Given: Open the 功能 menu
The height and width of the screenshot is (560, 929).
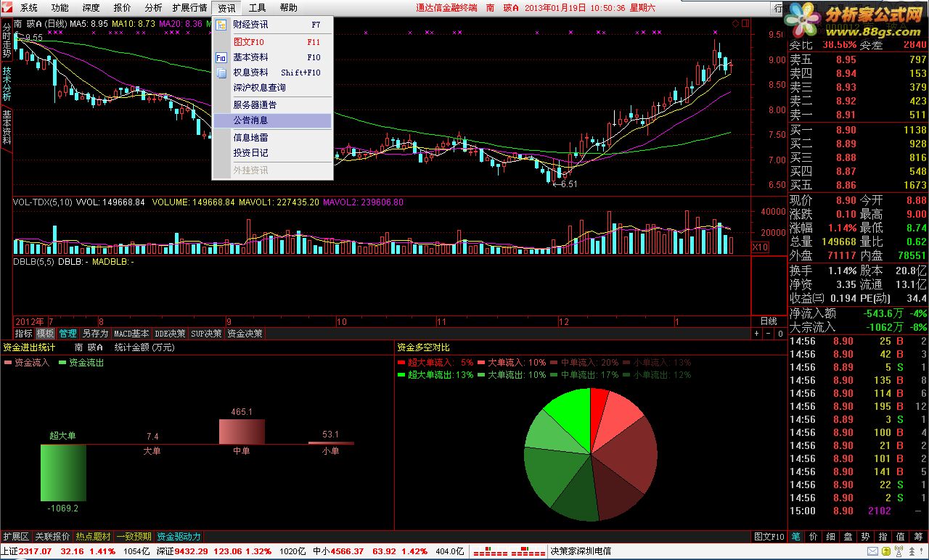Looking at the screenshot, I should tap(60, 8).
